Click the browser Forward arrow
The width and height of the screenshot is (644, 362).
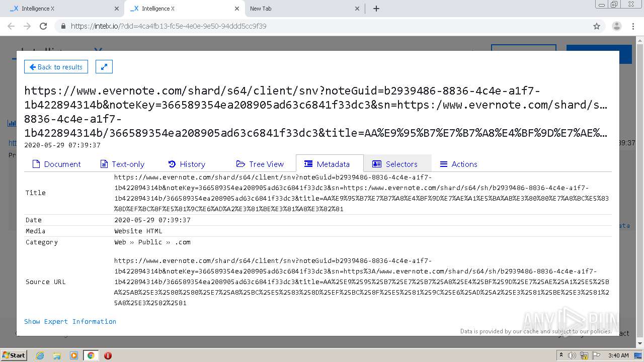27,26
